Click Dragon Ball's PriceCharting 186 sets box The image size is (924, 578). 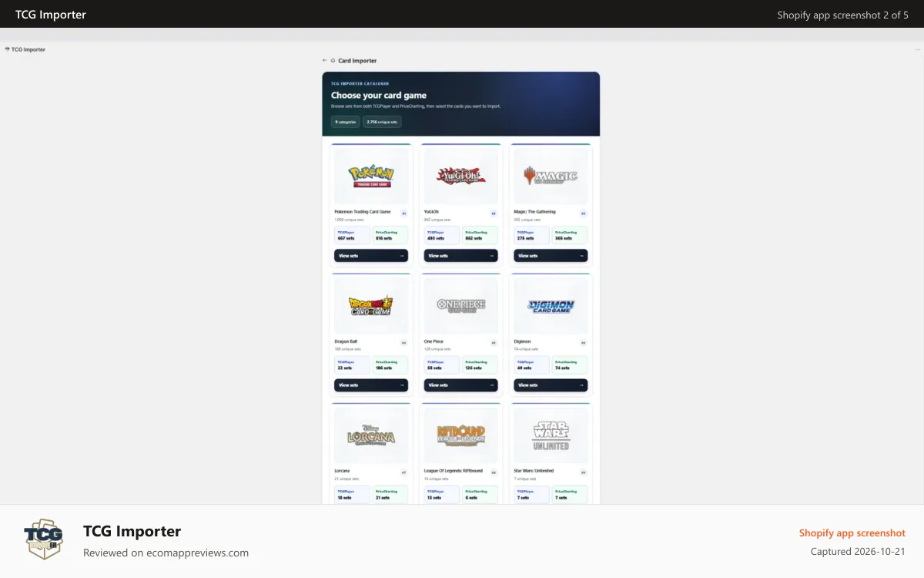pyautogui.click(x=390, y=365)
